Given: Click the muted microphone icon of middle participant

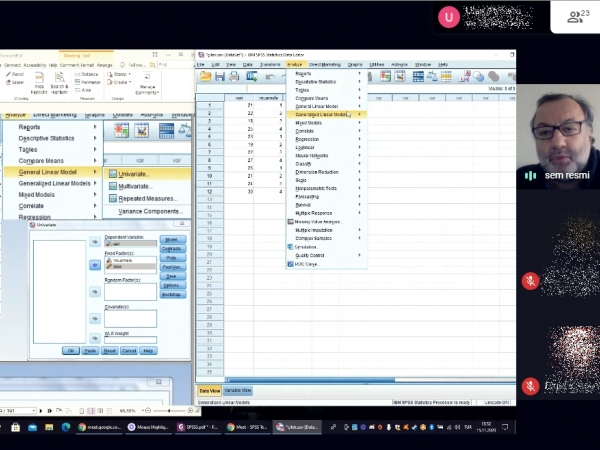Looking at the screenshot, I should [530, 281].
